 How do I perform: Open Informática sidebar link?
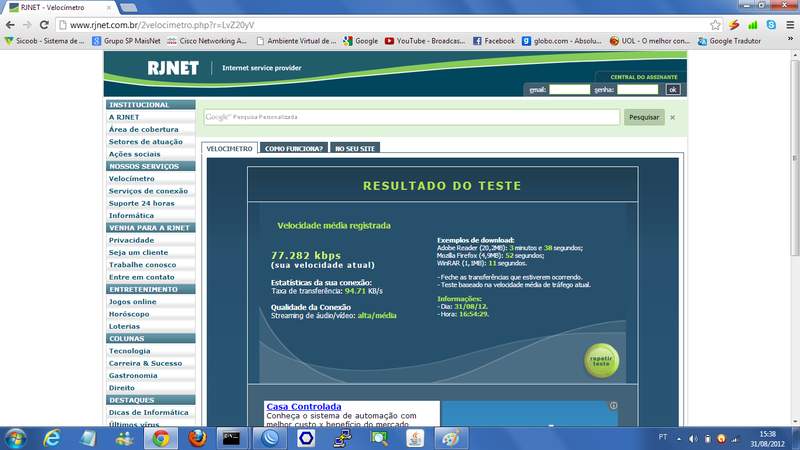[x=131, y=215]
